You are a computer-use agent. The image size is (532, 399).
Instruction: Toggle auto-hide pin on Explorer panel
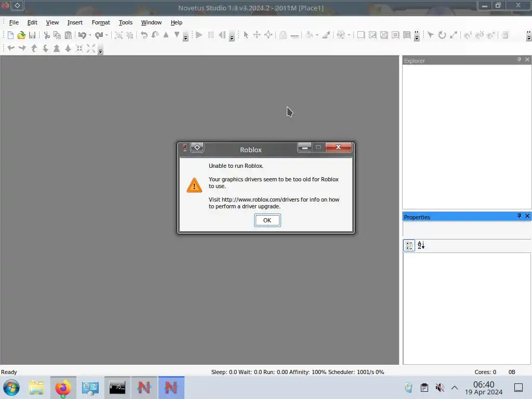coord(519,59)
